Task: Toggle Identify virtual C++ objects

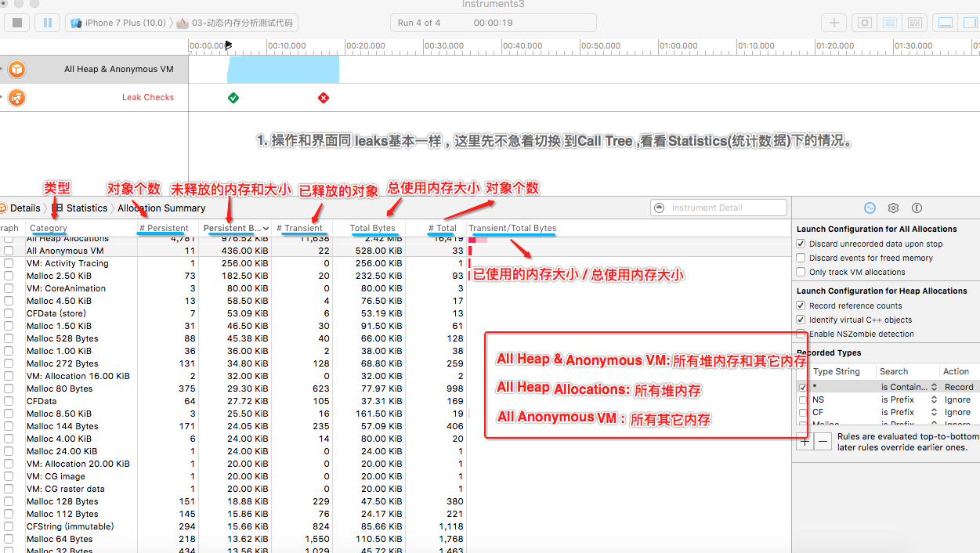Action: (x=801, y=320)
